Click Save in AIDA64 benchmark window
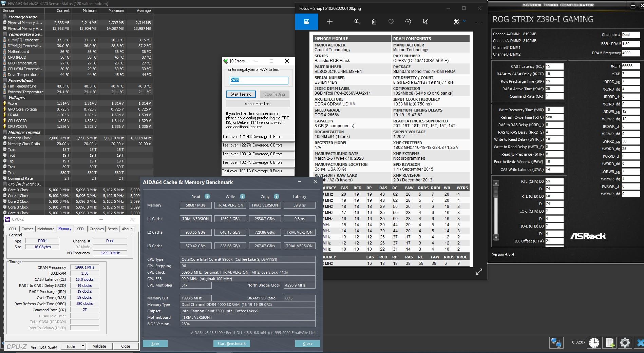Viewport: 644px width, 353px height. click(155, 344)
